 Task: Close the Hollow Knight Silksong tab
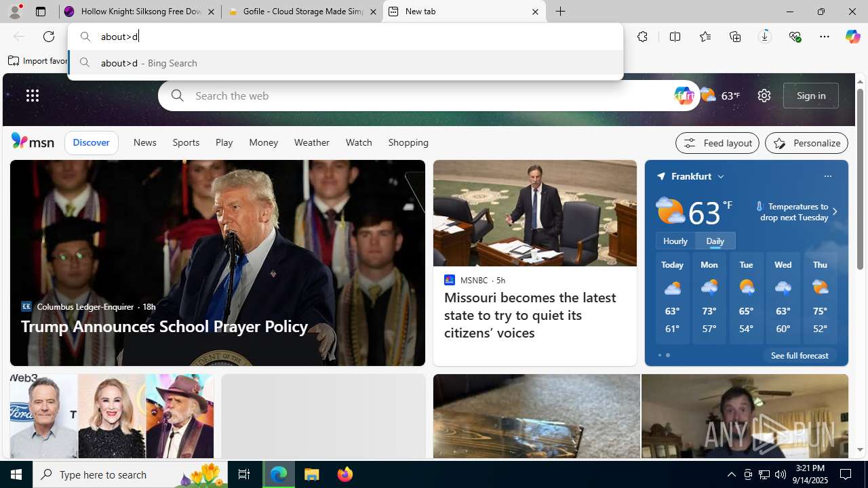coord(211,12)
